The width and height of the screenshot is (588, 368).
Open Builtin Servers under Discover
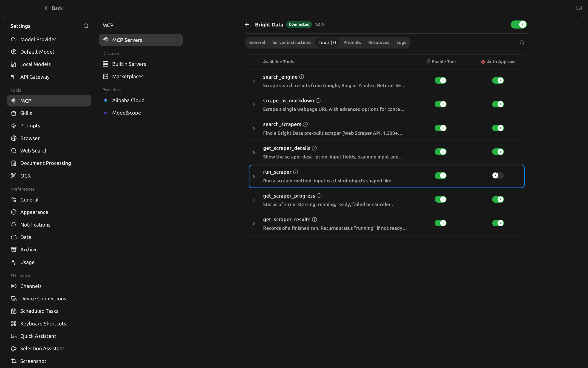coord(141,64)
